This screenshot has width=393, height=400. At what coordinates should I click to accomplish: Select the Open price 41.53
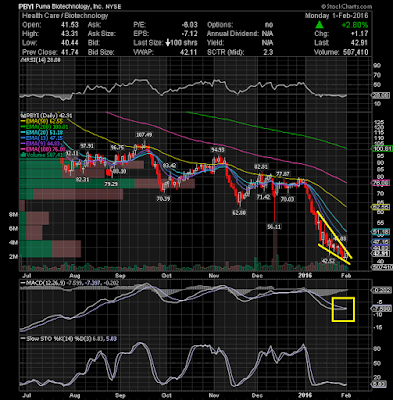[x=71, y=25]
